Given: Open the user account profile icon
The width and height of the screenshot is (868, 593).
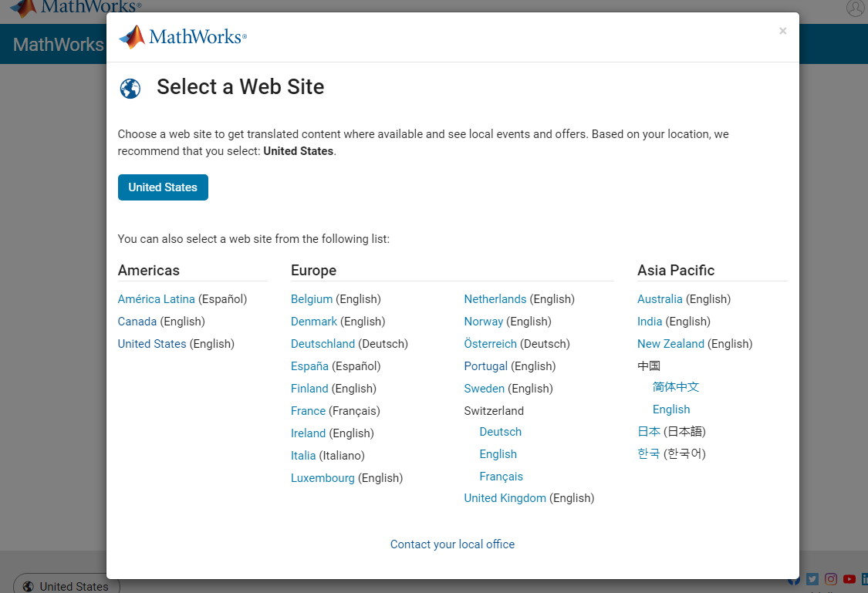Looking at the screenshot, I should click(855, 8).
